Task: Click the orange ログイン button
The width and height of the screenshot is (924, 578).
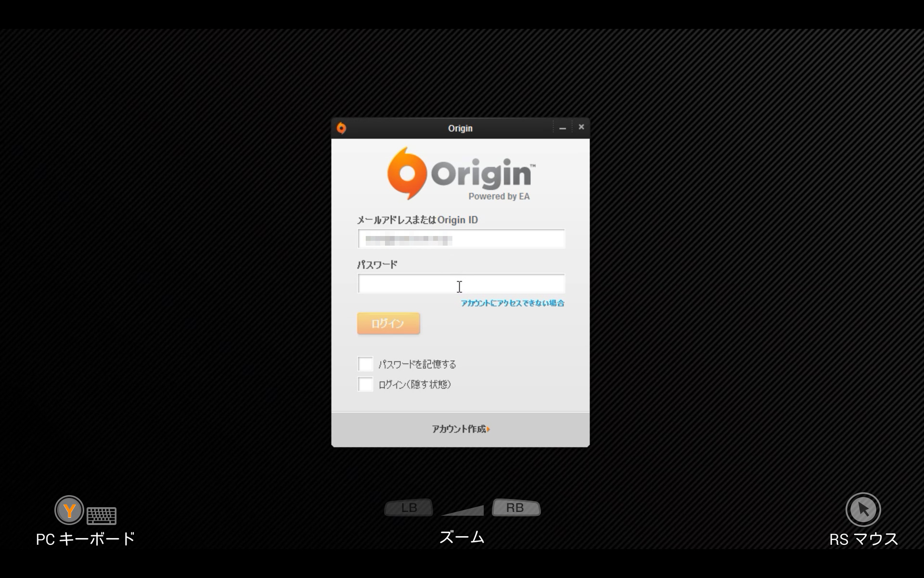Action: pos(388,324)
